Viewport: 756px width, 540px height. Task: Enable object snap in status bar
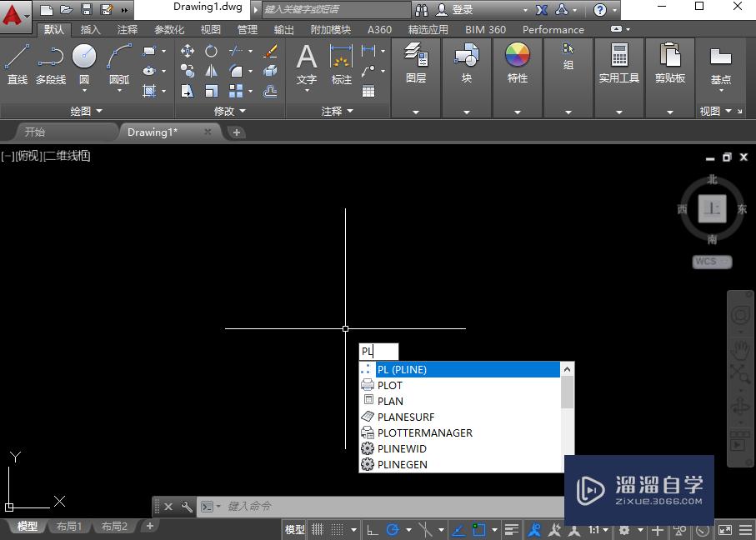[x=478, y=530]
